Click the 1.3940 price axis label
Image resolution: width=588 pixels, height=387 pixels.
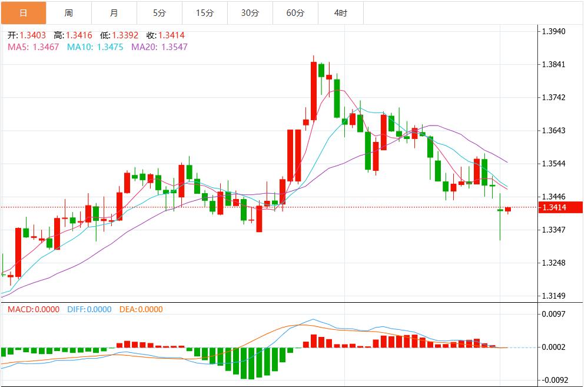coord(553,31)
